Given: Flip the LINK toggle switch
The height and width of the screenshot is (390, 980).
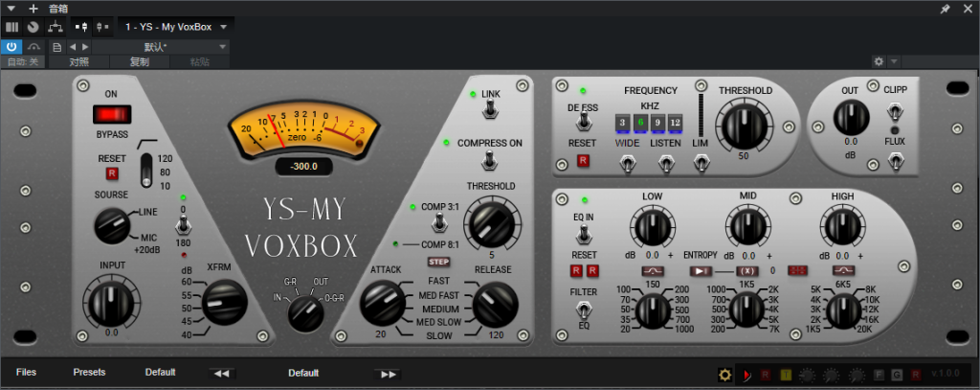Looking at the screenshot, I should pos(490,112).
